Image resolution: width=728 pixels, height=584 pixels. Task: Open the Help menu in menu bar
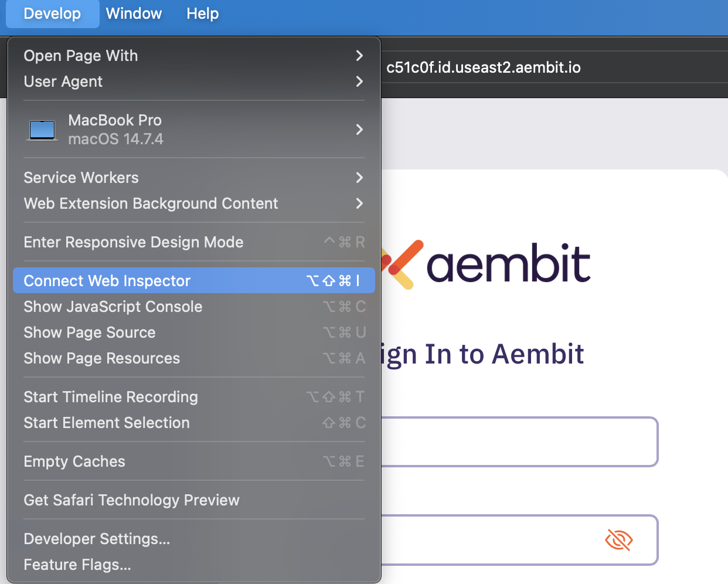[x=202, y=13]
